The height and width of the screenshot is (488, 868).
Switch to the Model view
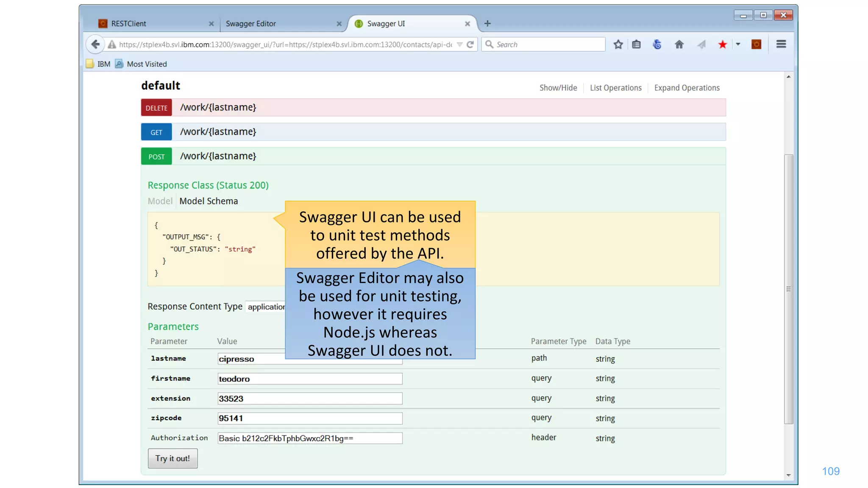pyautogui.click(x=160, y=201)
